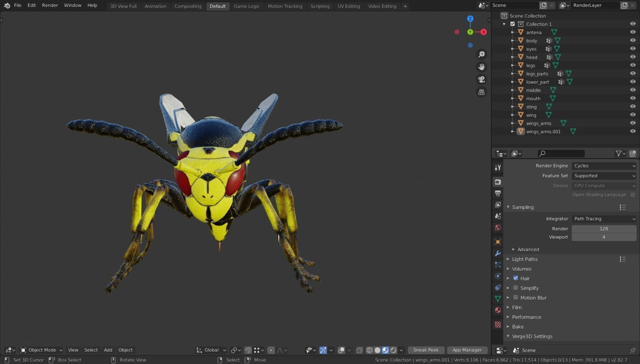Expand the Performance panel

[x=526, y=317]
